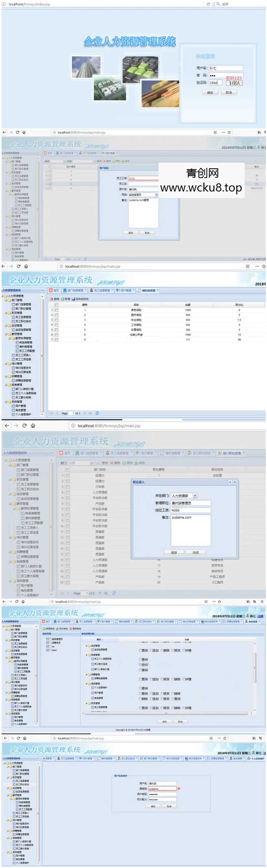This screenshot has width=267, height=868.
Task: Select the 福利表管理 tab above the 养老保险 table
Action: pyautogui.click(x=149, y=290)
